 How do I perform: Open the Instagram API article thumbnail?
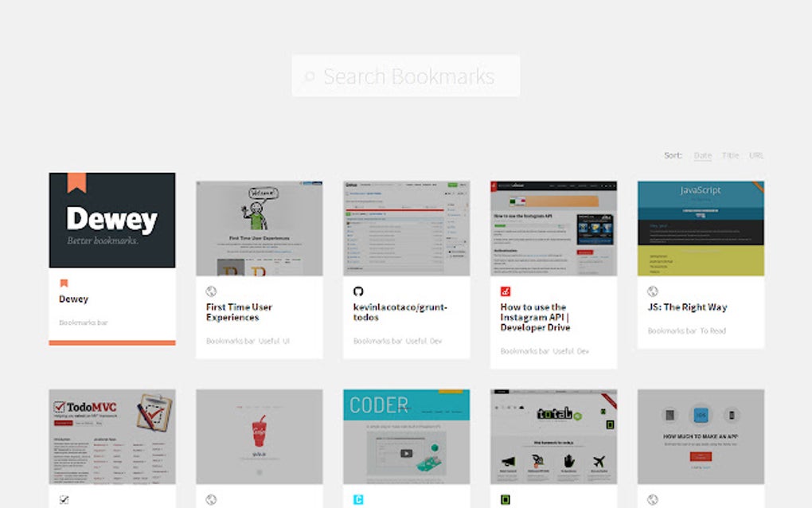(x=553, y=229)
